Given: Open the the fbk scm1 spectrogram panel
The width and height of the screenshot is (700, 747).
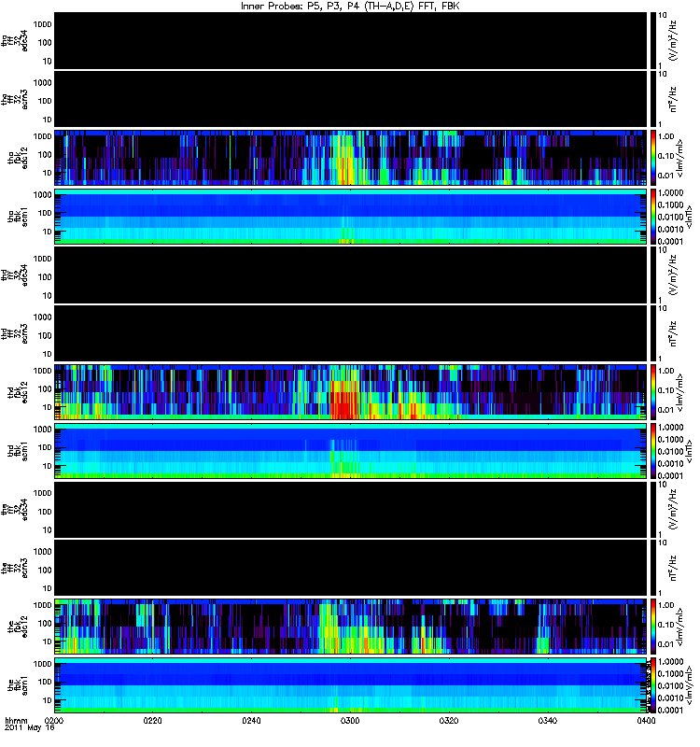Looking at the screenshot, I should coord(351,684).
